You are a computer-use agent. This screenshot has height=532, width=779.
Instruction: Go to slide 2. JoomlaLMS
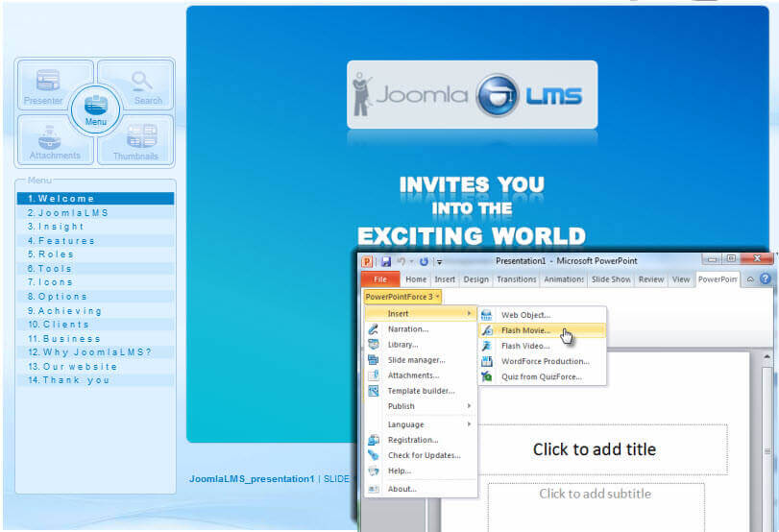click(x=95, y=212)
